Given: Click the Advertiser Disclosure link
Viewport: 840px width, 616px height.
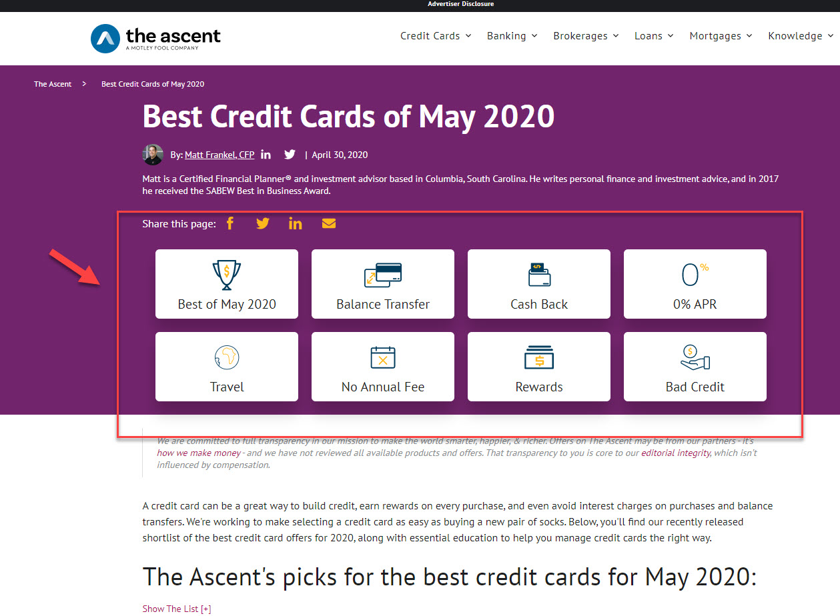Looking at the screenshot, I should pyautogui.click(x=460, y=4).
